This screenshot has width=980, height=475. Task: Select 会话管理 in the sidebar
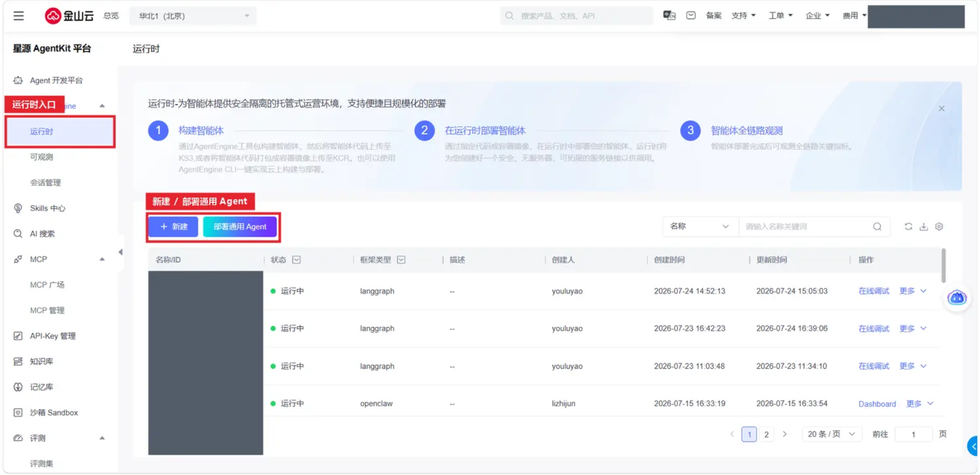tap(45, 182)
